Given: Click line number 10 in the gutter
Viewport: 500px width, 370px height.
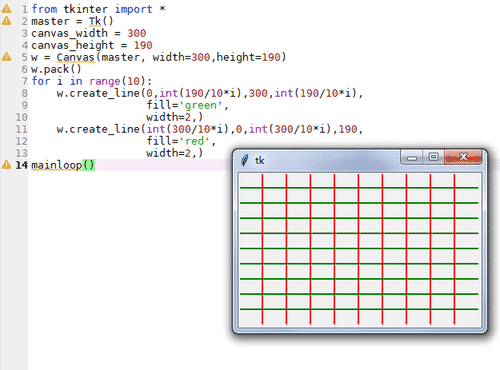Looking at the screenshot, I should tap(21, 117).
